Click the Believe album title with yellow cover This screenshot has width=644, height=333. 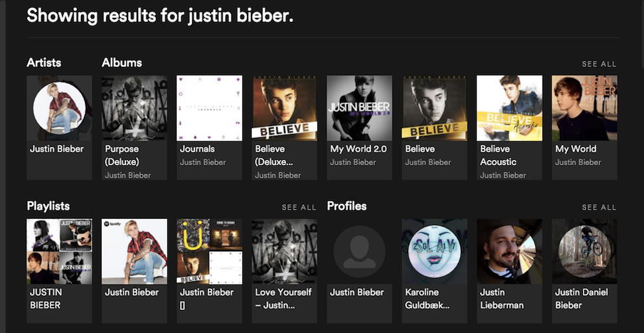pyautogui.click(x=420, y=149)
